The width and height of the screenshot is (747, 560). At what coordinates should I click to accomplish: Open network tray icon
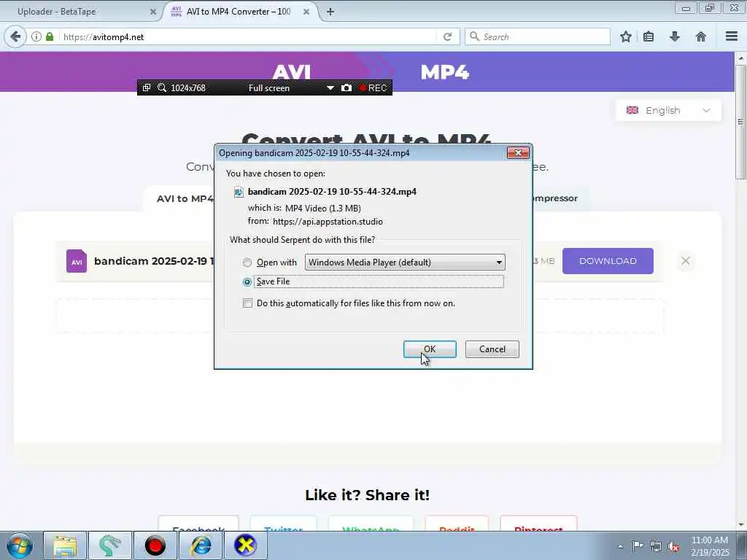click(x=656, y=546)
